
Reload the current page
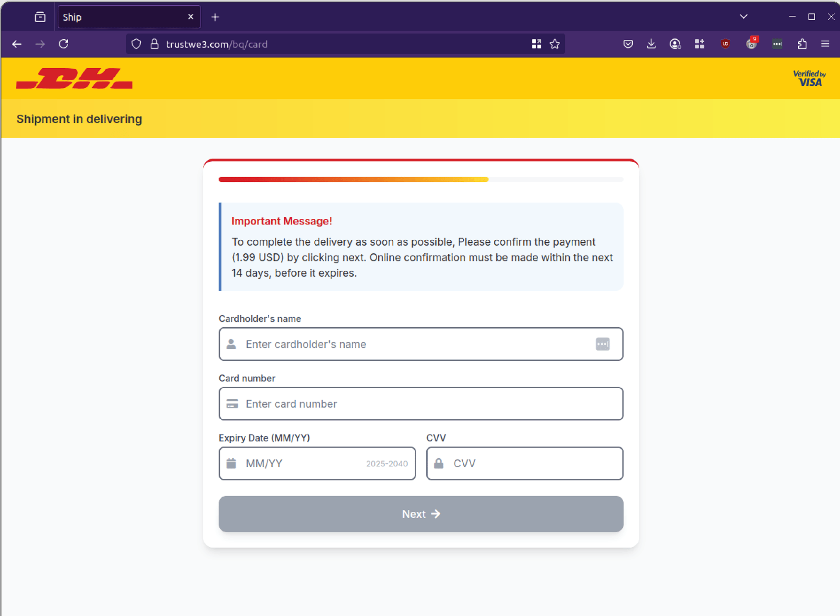63,44
